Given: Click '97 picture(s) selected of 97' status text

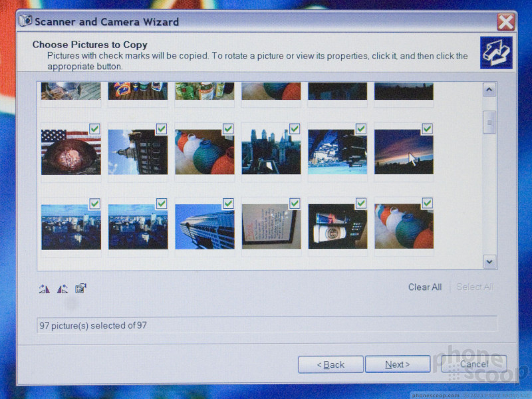Looking at the screenshot, I should [x=93, y=325].
